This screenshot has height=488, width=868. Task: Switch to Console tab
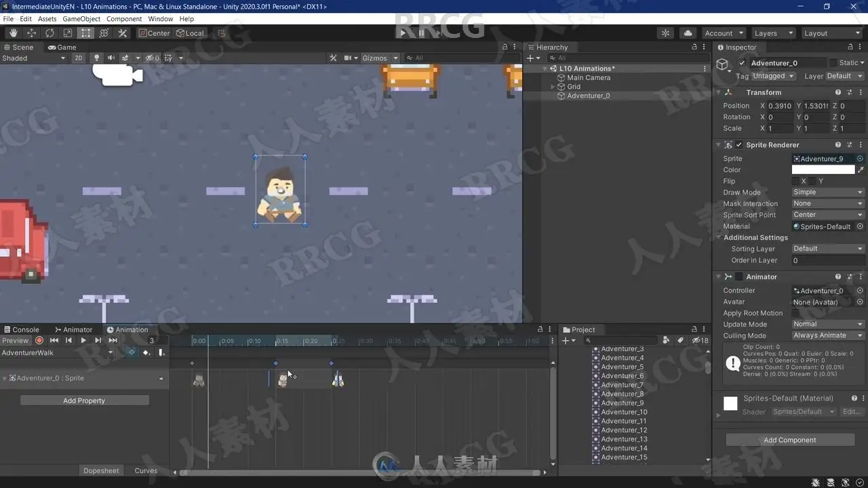(21, 330)
